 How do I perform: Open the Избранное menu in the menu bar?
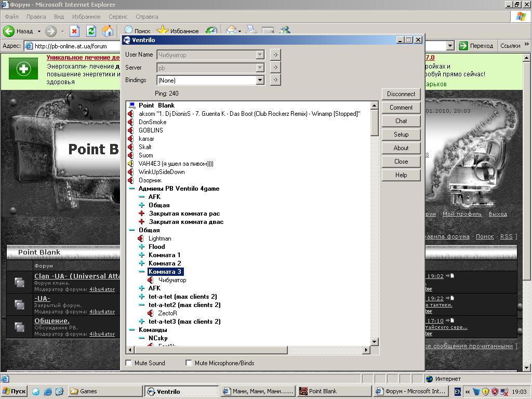[86, 17]
